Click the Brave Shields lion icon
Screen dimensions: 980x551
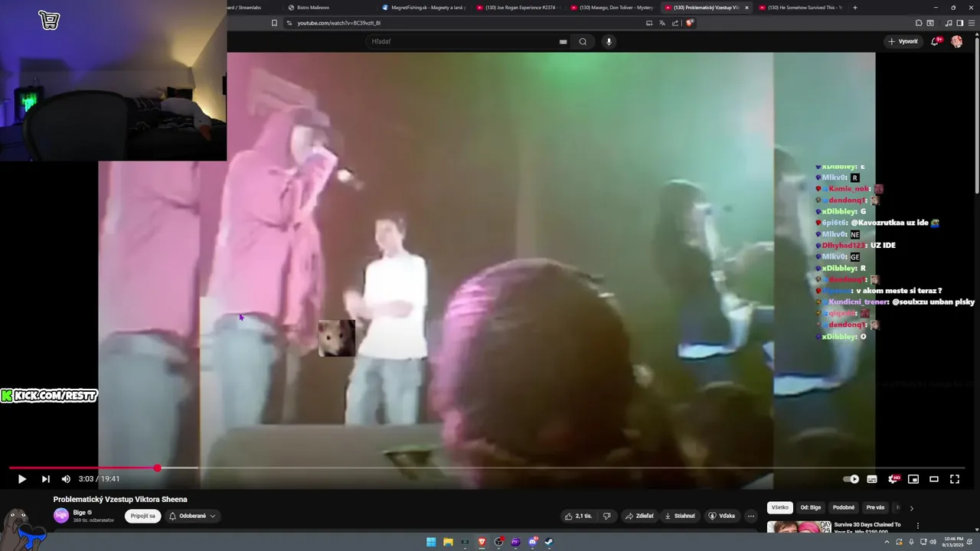pos(689,23)
